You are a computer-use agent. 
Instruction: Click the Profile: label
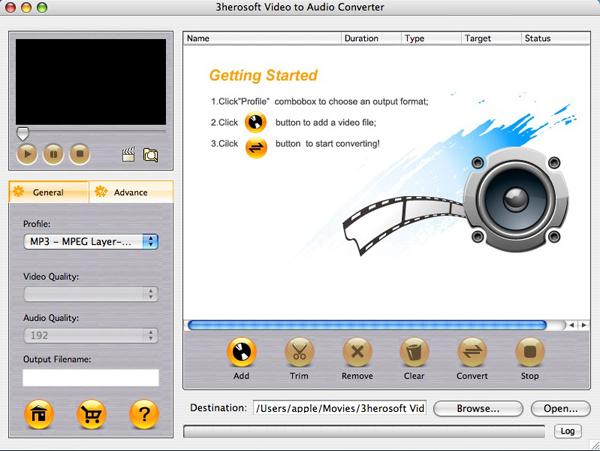coord(37,224)
